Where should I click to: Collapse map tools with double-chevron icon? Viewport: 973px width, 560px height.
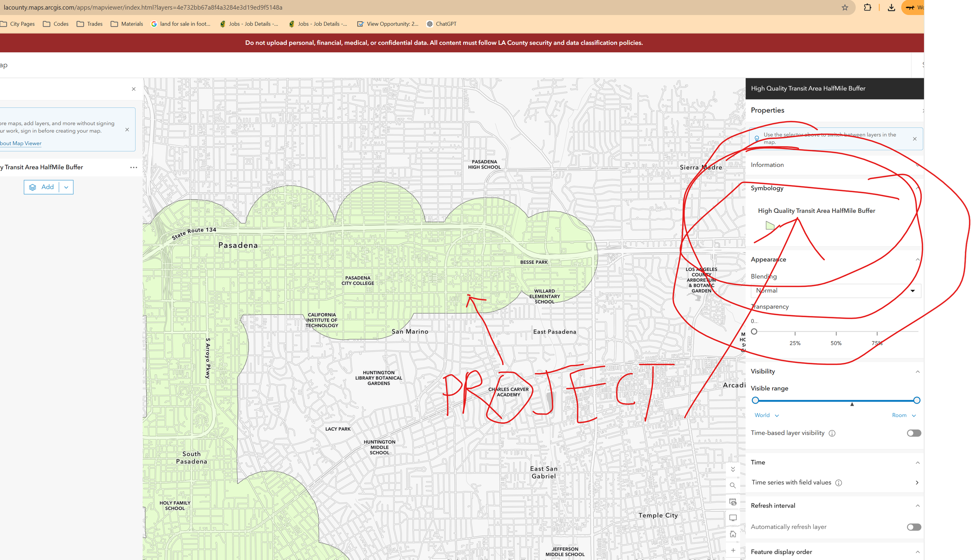click(x=732, y=469)
